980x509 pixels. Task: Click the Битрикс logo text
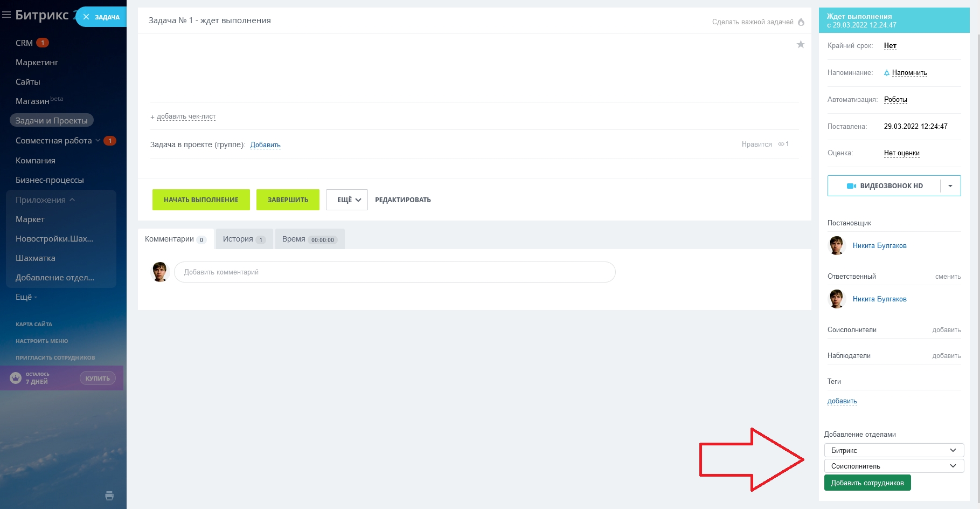42,15
